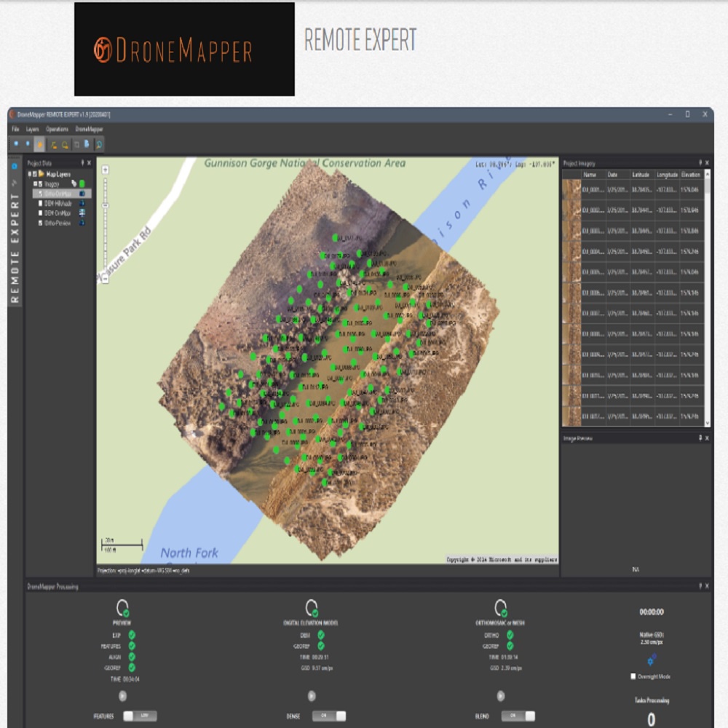Pin the DroneMapper Processing panel
Screen dimensions: 728x728
point(700,586)
